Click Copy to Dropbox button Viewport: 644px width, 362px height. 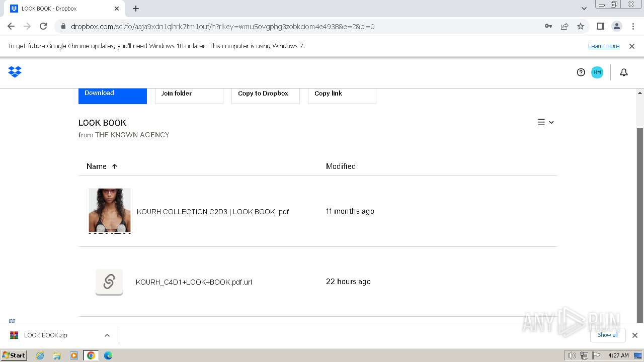[266, 96]
